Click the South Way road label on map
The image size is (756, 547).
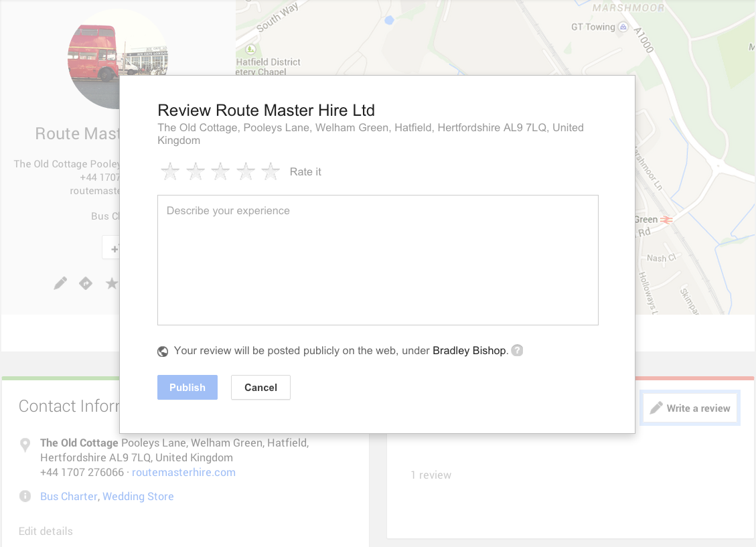pos(277,17)
